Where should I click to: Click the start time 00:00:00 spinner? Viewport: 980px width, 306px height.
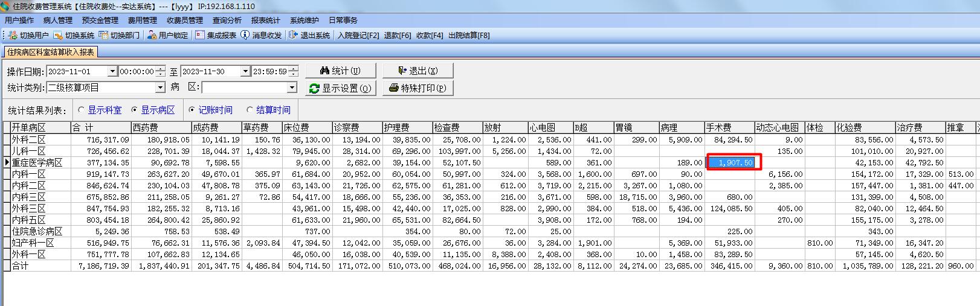(160, 71)
